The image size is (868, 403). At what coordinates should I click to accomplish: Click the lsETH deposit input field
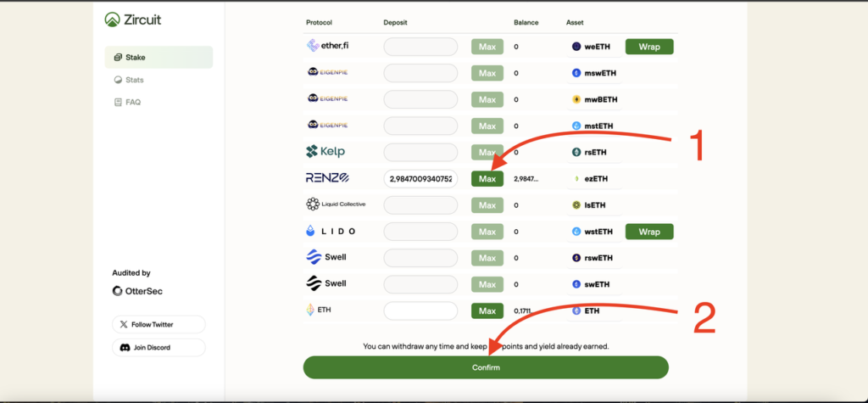coord(420,205)
